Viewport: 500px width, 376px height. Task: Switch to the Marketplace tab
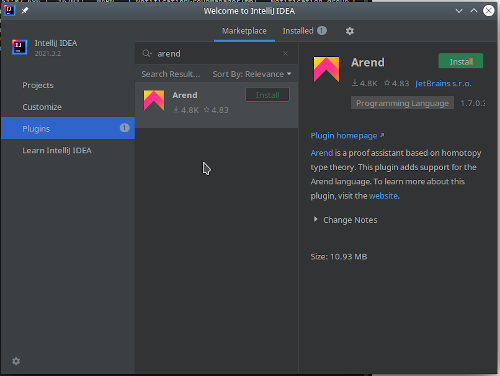tap(244, 31)
